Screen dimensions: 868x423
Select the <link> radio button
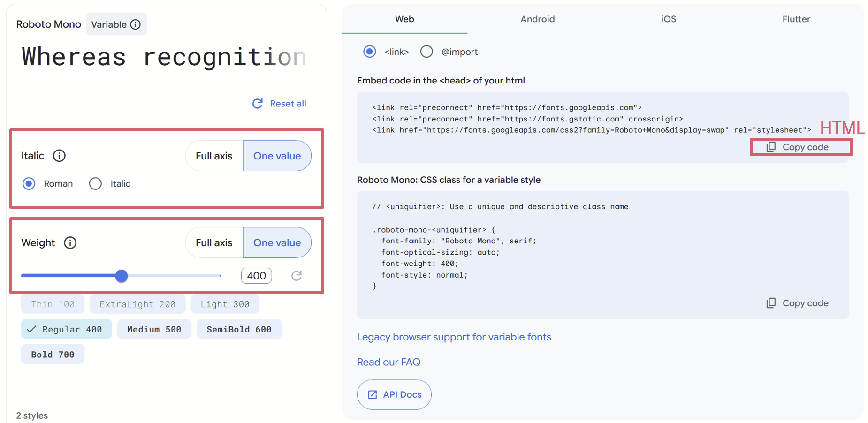(370, 52)
